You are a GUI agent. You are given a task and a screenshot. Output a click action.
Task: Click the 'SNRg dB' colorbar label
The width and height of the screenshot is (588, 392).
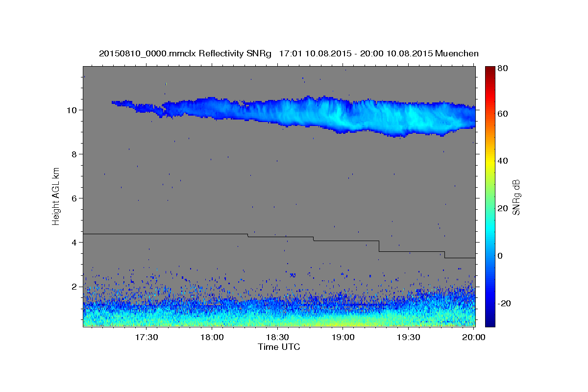click(515, 197)
